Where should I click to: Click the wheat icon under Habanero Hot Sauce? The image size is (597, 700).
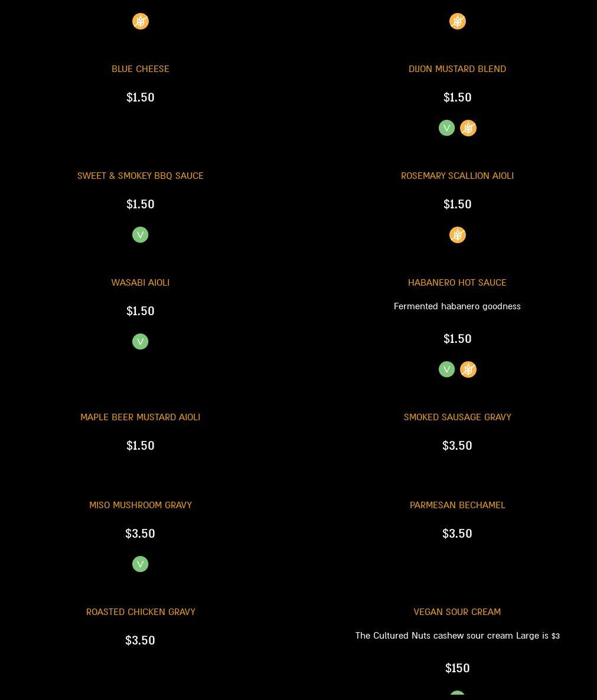[x=468, y=369]
